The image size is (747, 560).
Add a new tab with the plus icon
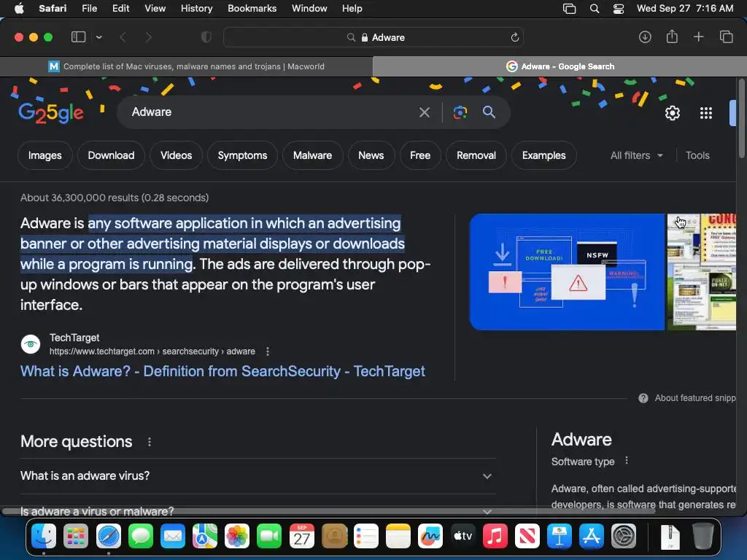[698, 36]
